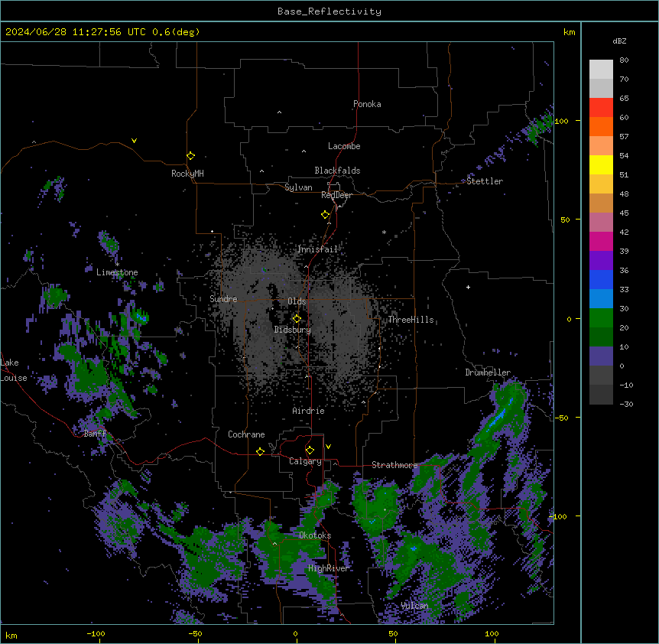Select the lightest gray 70-80 dBZ swatch

click(601, 70)
